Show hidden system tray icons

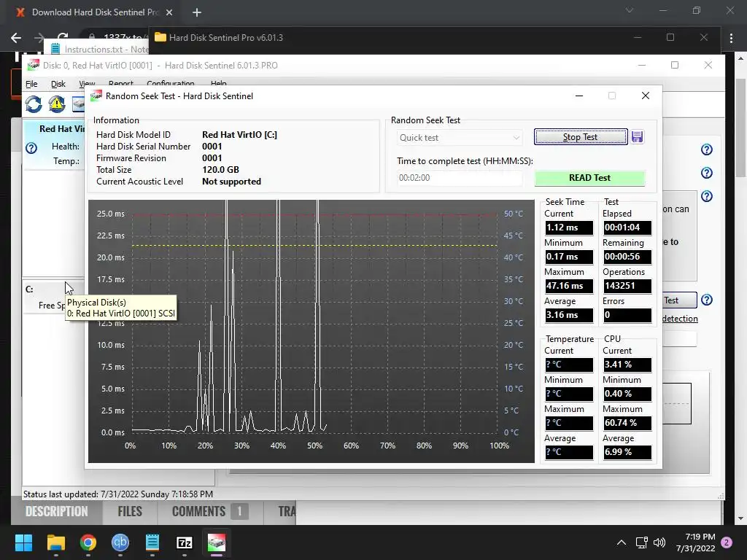(622, 542)
